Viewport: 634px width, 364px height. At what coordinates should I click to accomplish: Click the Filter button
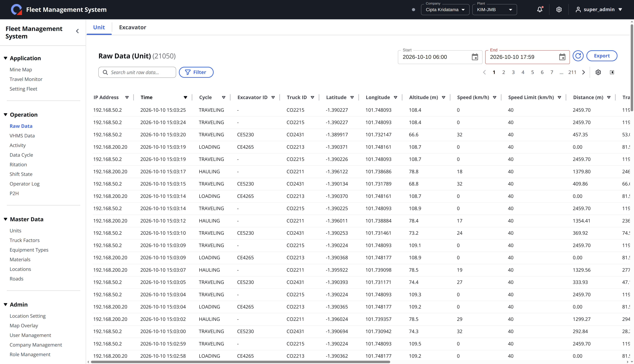[196, 72]
